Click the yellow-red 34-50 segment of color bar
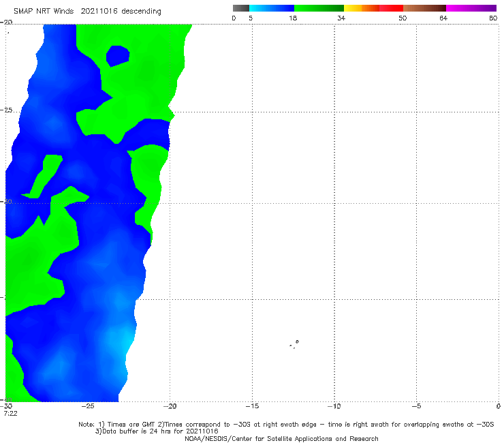Screen dimensions: 504x443 point(373,8)
